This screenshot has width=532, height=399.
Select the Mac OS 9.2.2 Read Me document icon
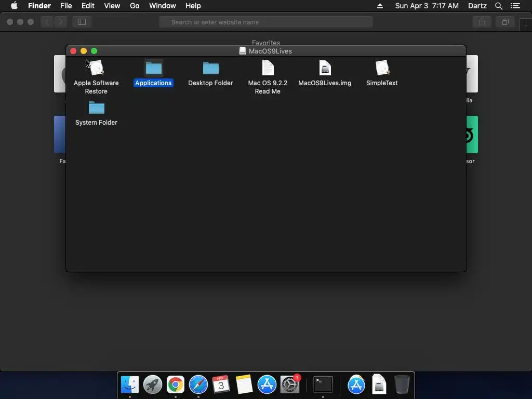268,68
